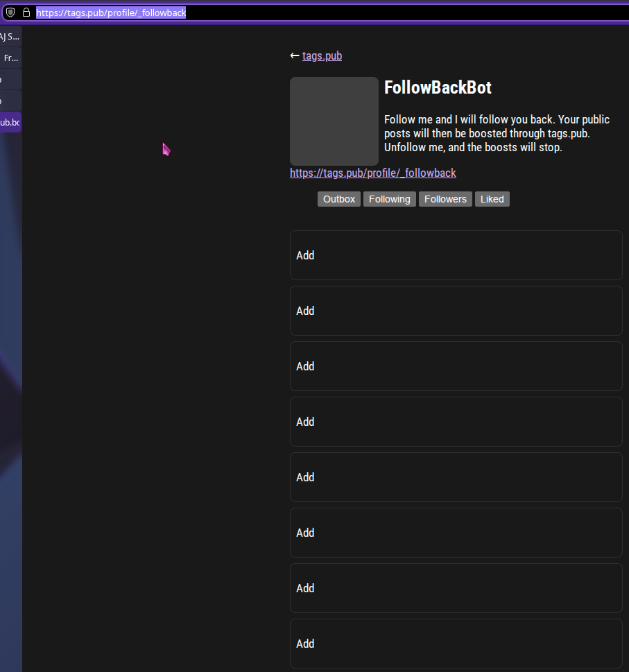
Task: Select the third tab in the vertical sidebar
Action: click(10, 79)
